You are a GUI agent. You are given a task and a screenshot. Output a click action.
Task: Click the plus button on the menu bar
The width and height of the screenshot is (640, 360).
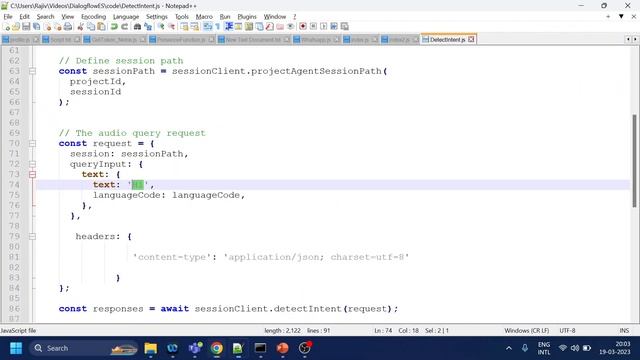[608, 16]
